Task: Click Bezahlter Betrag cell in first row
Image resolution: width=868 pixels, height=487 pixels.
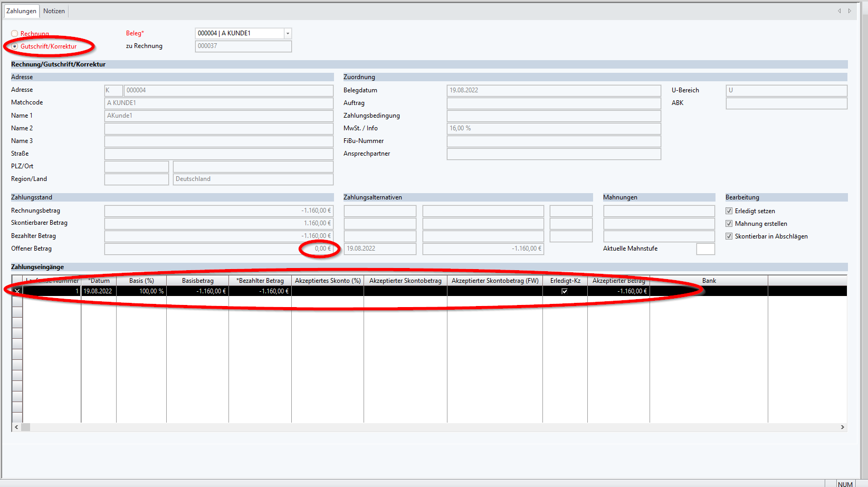Action: [260, 291]
